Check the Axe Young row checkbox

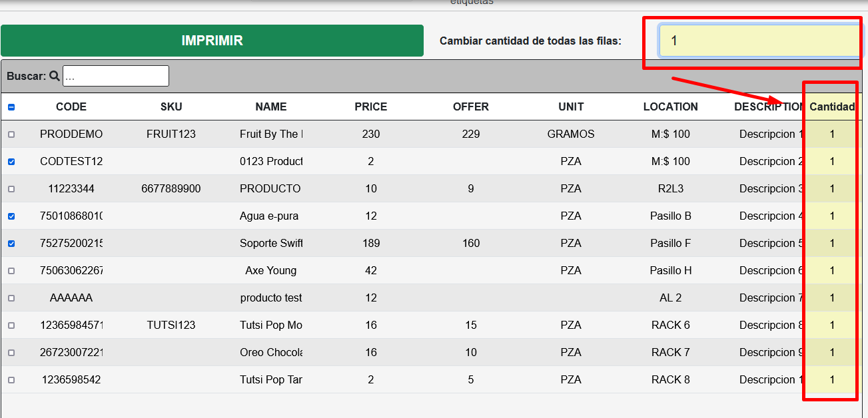point(11,271)
